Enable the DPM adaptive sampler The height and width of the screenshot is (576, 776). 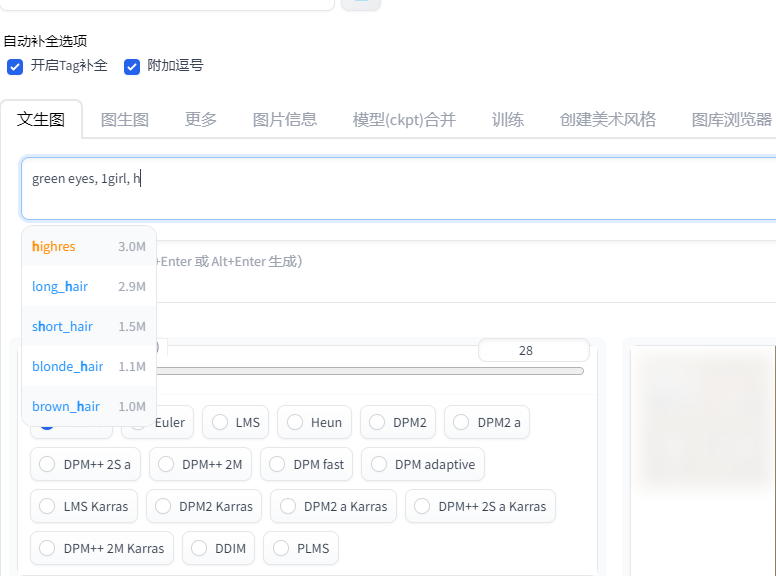(x=424, y=464)
